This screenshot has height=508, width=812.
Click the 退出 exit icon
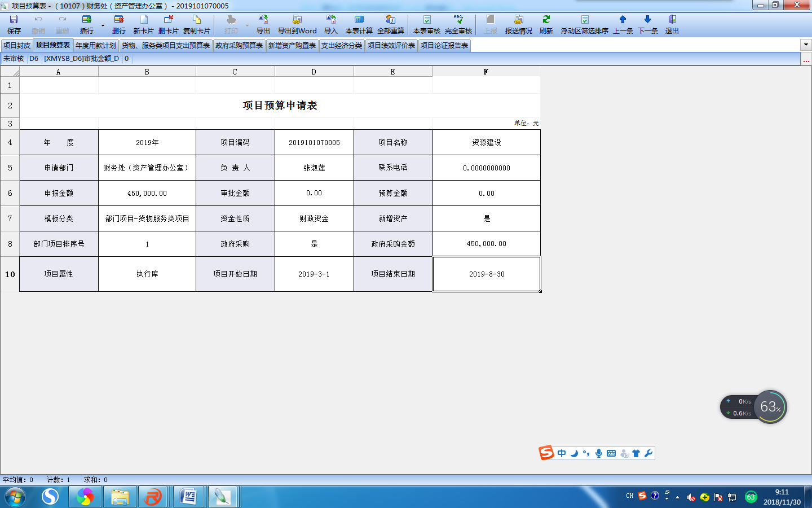tap(672, 24)
